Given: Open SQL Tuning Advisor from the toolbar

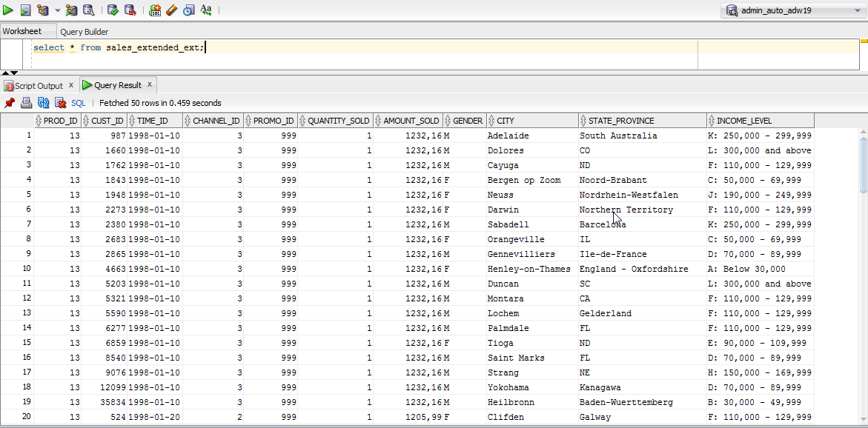Looking at the screenshot, I should [88, 10].
